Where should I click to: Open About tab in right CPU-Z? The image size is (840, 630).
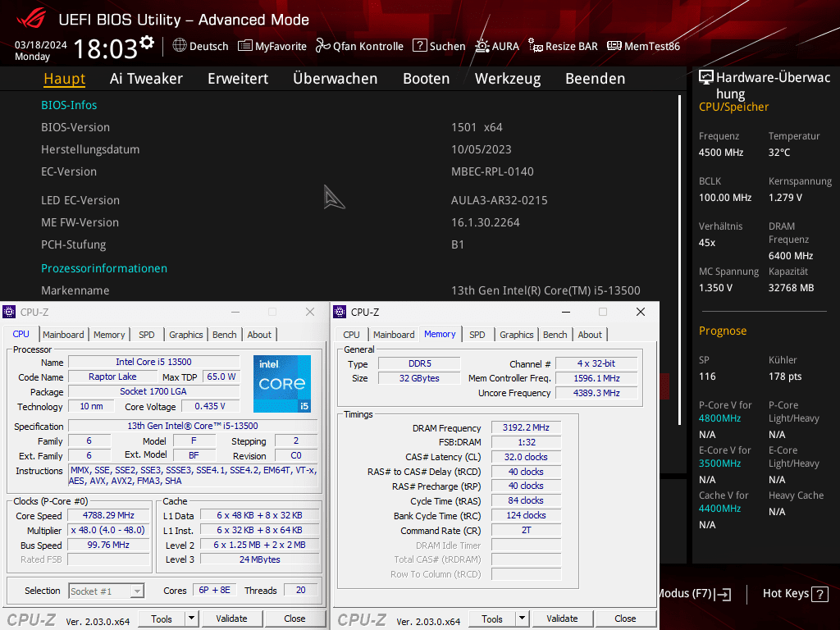590,335
